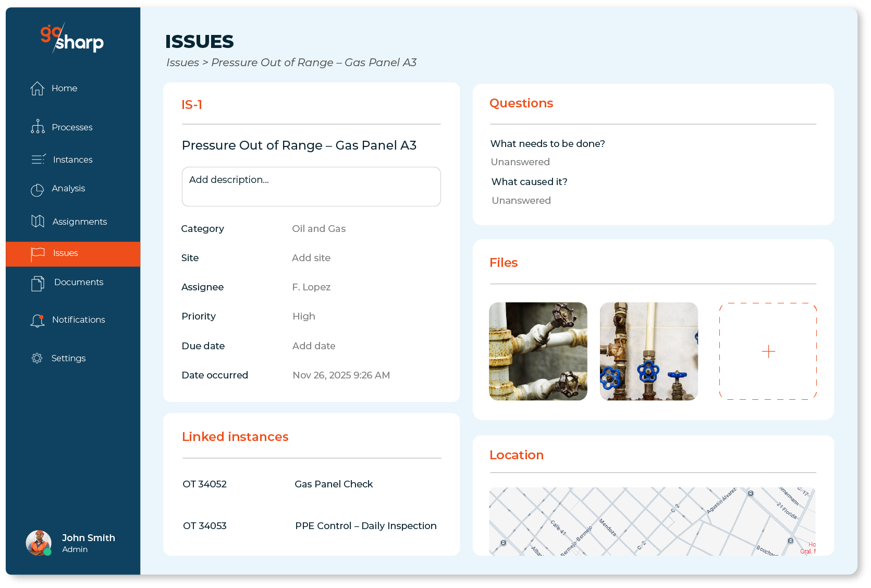Change the assignee F. Lopez
This screenshot has width=871, height=588.
pyautogui.click(x=311, y=287)
